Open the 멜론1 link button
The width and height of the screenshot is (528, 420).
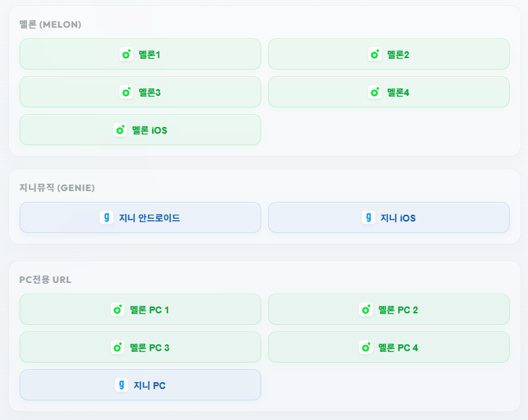tap(140, 54)
